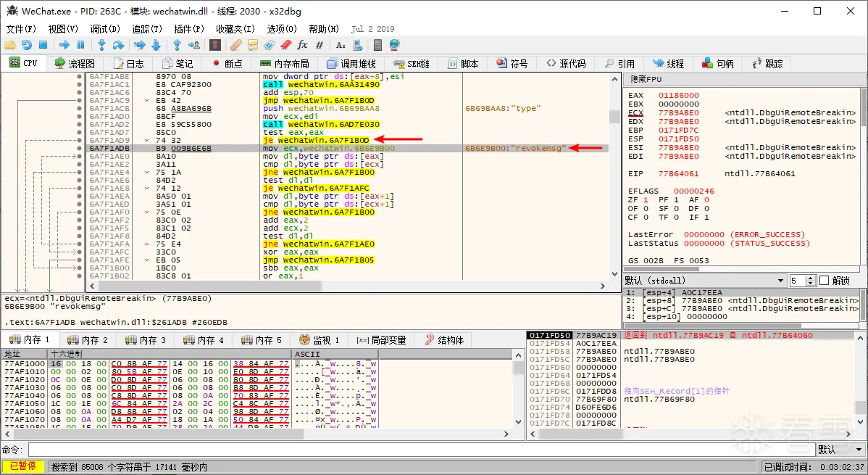
Task: Click the Open file folder icon
Action: pyautogui.click(x=10, y=45)
